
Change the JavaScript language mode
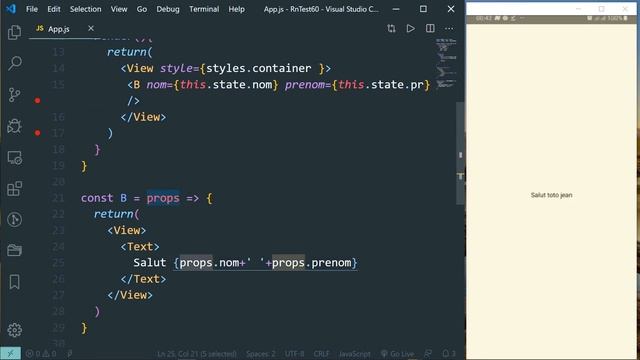[354, 353]
